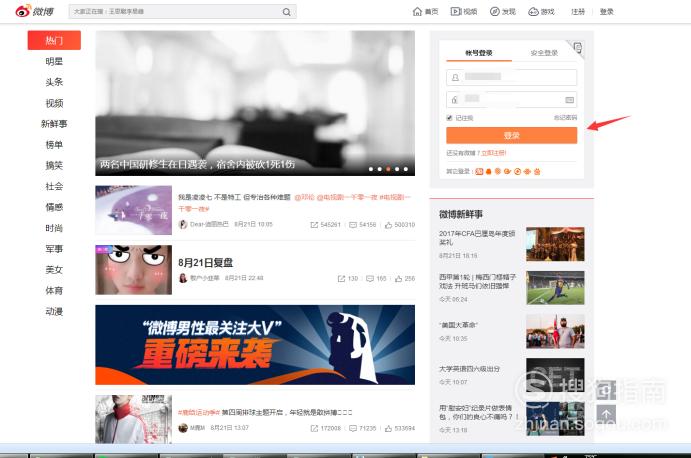Open 微博男性最关注大V banner

[255, 345]
